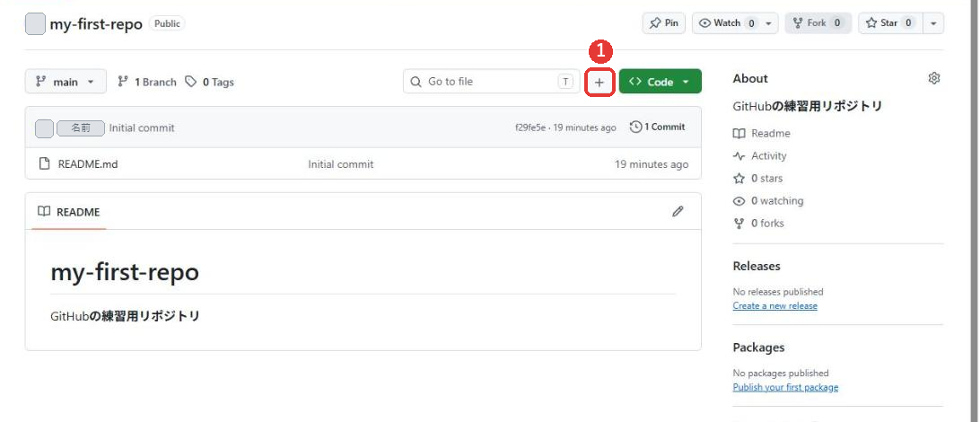This screenshot has height=422, width=980.
Task: Pin the repository to profile
Action: (x=664, y=23)
